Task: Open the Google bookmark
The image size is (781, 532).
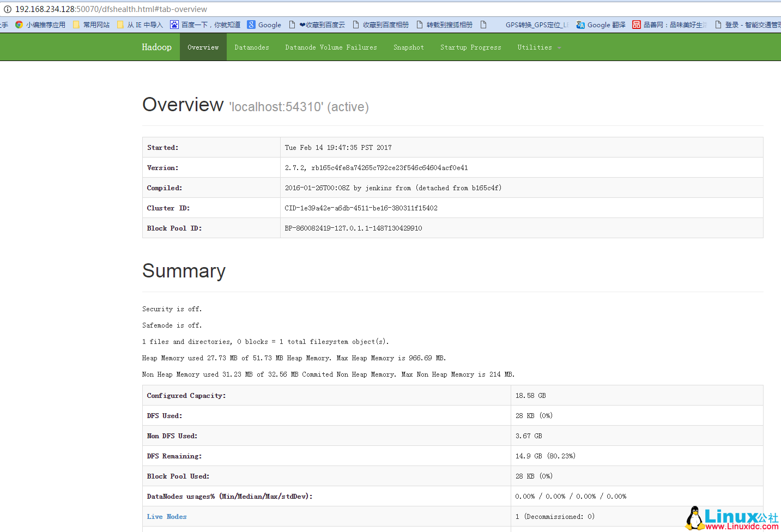Action: click(264, 25)
